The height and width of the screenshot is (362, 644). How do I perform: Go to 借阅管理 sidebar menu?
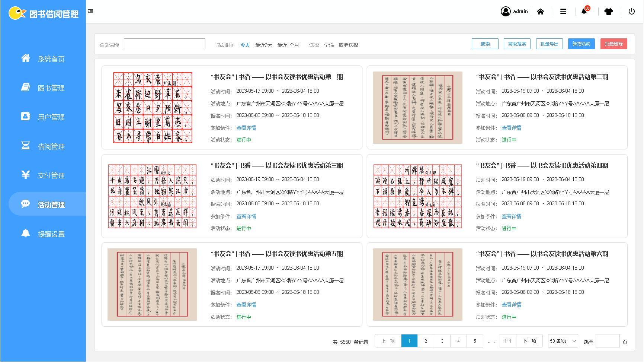[x=51, y=147]
